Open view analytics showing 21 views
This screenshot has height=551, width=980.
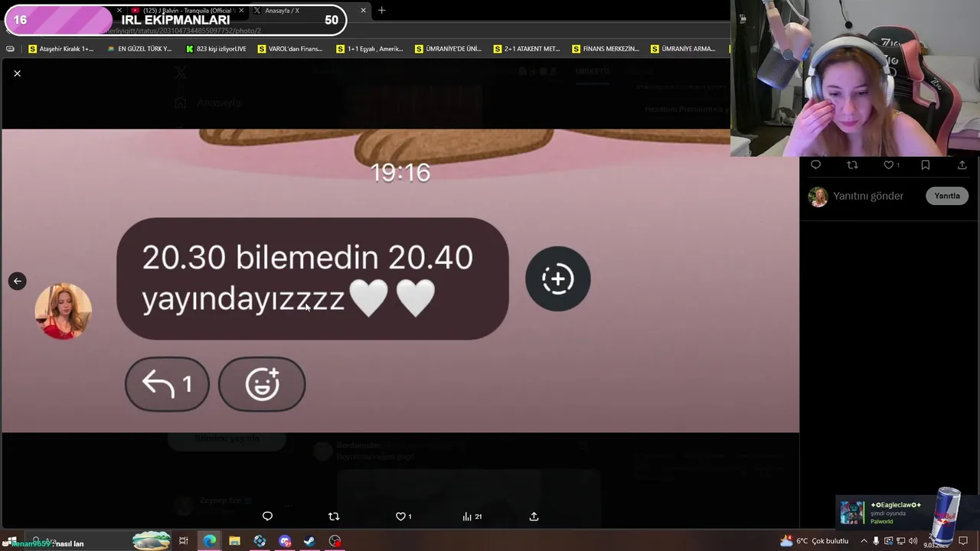(472, 517)
